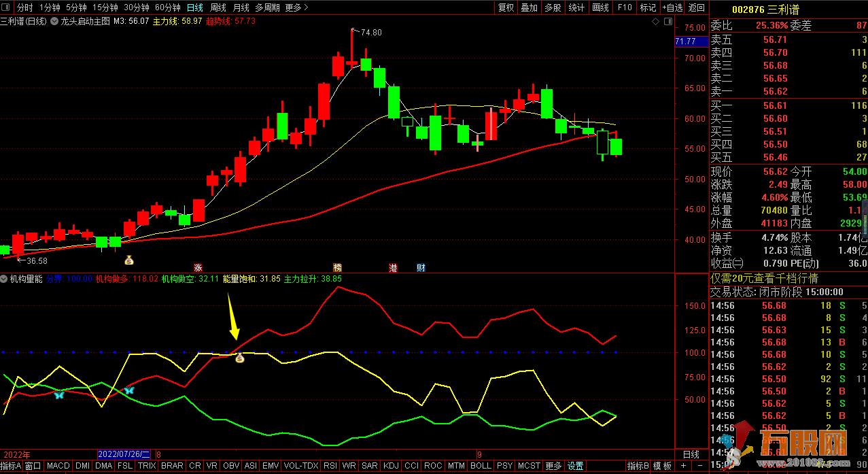Select the 1分钟 period tab
868x474 pixels.
click(x=50, y=7)
